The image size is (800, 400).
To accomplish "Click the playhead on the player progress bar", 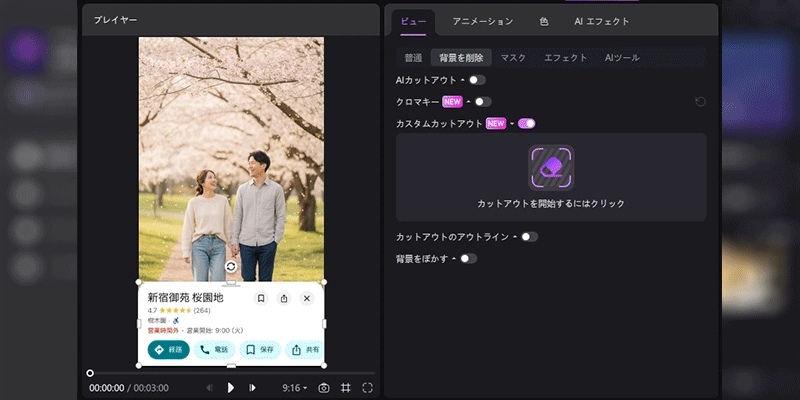I will tap(90, 373).
